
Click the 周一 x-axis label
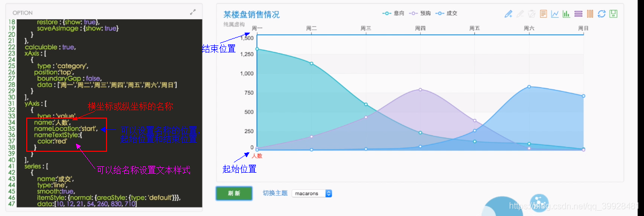click(x=257, y=27)
